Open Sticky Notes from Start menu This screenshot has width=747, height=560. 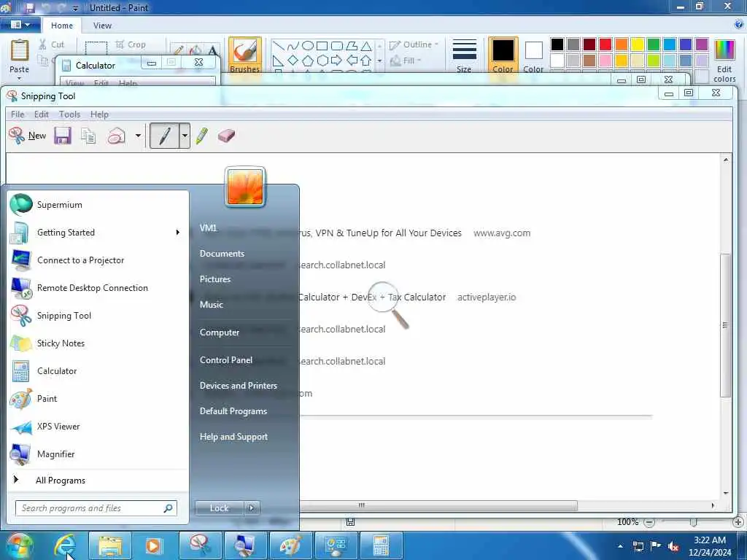(x=98, y=343)
